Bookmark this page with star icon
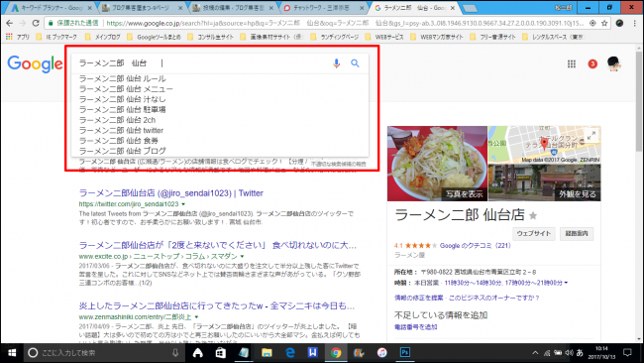The image size is (644, 363). coord(604,23)
